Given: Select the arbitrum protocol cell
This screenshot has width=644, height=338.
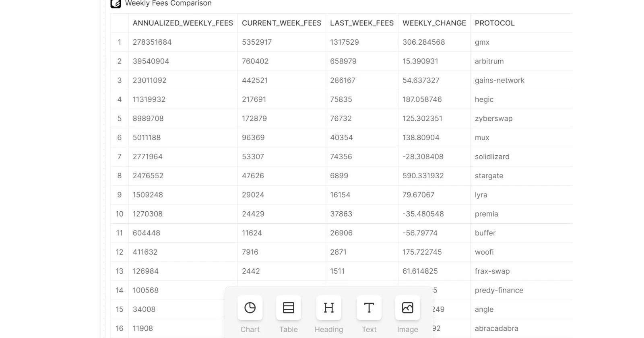Looking at the screenshot, I should 489,61.
